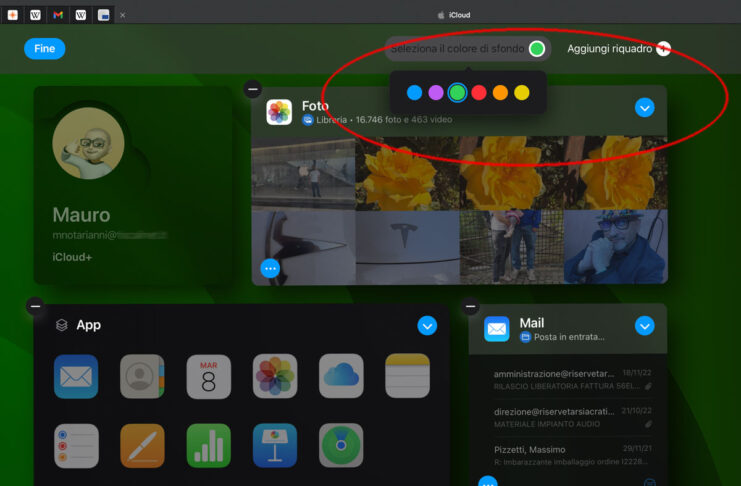This screenshot has width=741, height=486.
Task: Open the first yellow flower photo thumbnail
Action: 407,173
